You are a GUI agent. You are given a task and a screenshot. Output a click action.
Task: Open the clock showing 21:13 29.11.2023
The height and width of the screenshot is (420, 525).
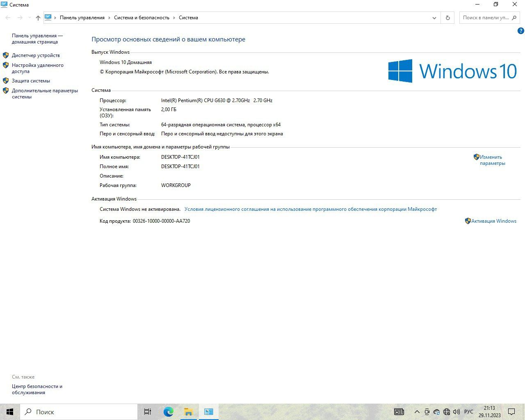click(489, 412)
